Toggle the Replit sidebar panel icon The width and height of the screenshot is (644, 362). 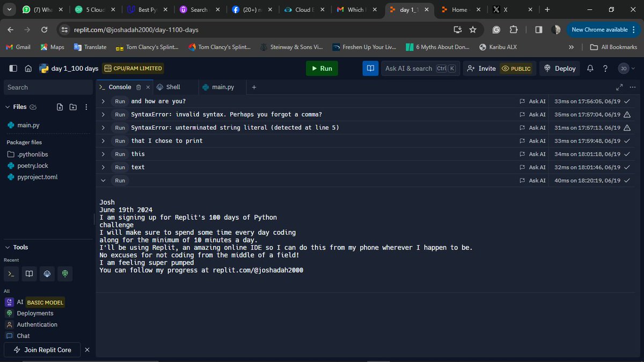(x=13, y=68)
